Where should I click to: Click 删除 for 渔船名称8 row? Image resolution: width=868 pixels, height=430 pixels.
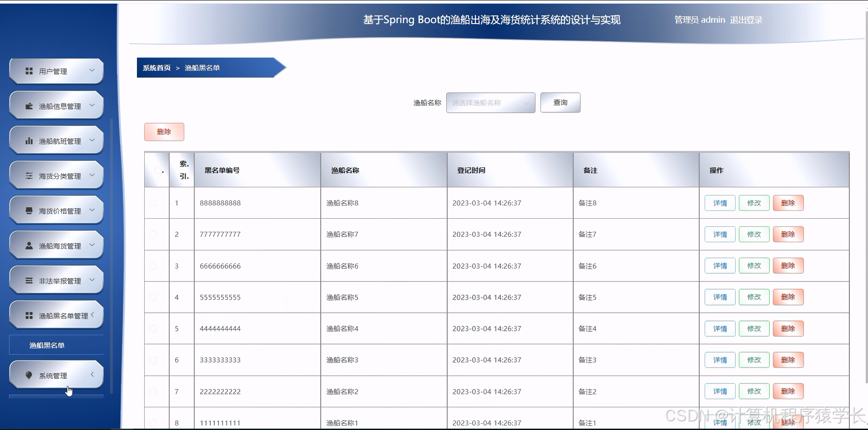pyautogui.click(x=788, y=203)
